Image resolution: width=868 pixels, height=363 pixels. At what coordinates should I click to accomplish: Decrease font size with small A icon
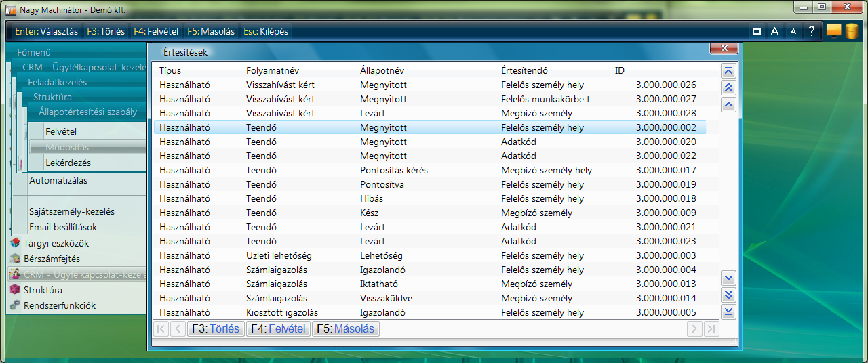pyautogui.click(x=793, y=31)
